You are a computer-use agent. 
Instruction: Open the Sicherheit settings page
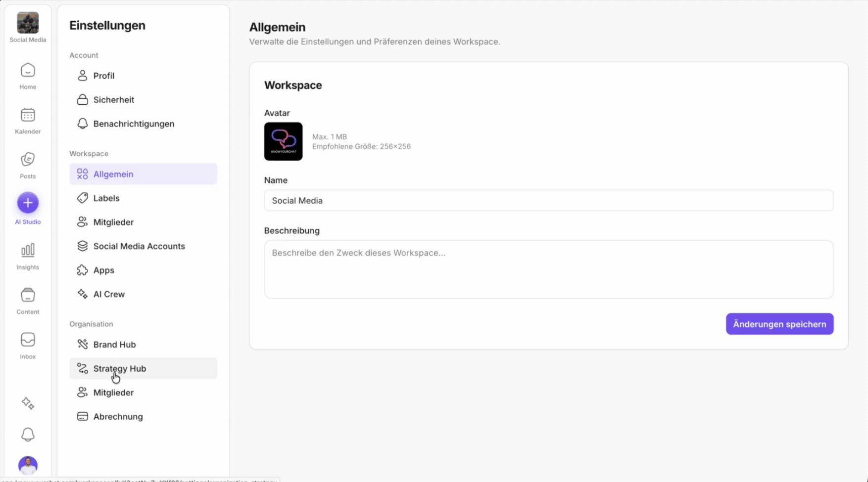pos(113,100)
